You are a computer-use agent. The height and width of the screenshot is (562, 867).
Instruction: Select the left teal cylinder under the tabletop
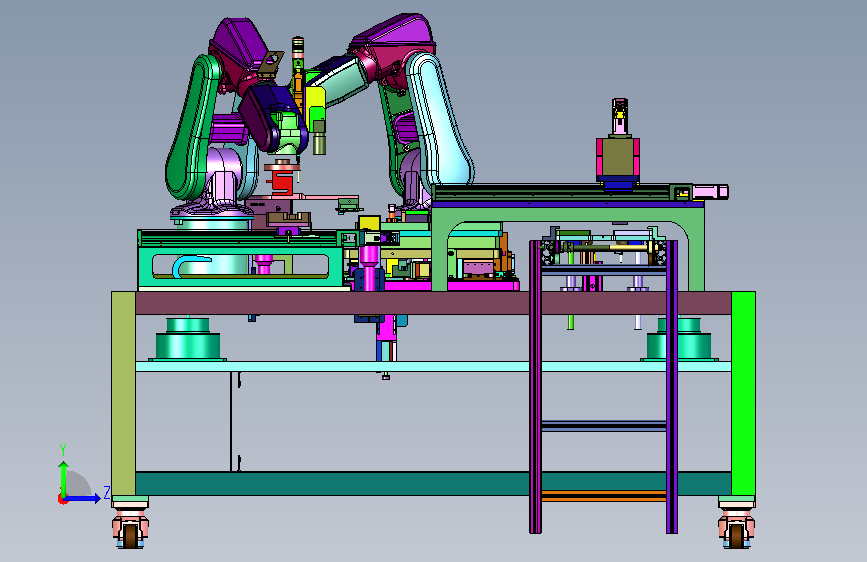(x=187, y=339)
